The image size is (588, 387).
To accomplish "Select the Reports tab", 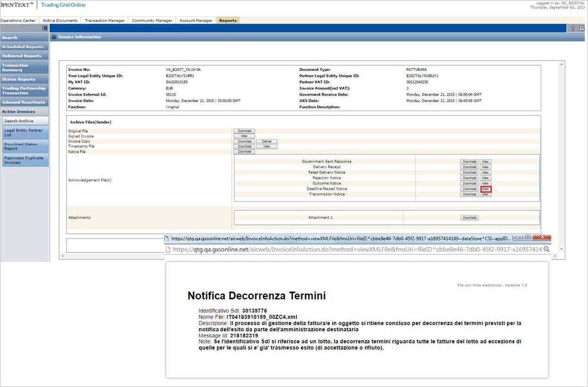I will tap(228, 20).
